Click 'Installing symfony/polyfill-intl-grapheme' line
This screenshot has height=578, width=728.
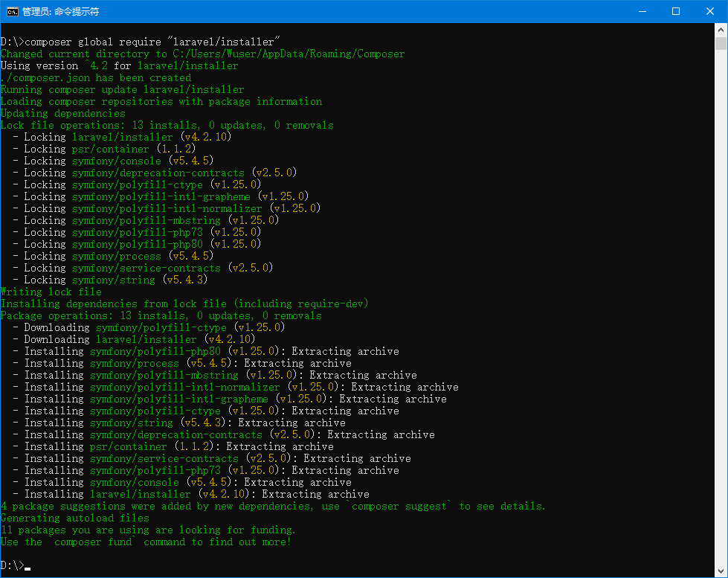230,399
